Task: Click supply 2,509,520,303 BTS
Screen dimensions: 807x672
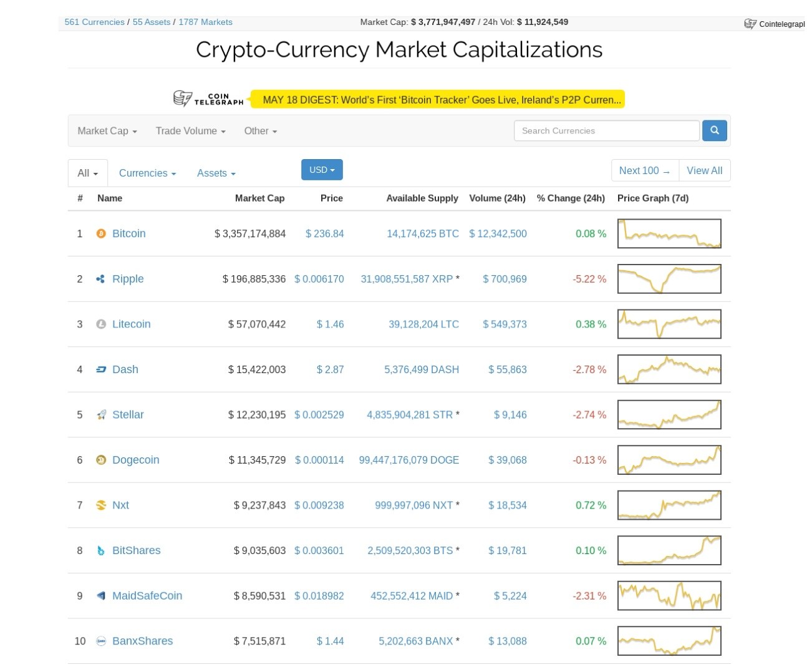Action: coord(410,550)
